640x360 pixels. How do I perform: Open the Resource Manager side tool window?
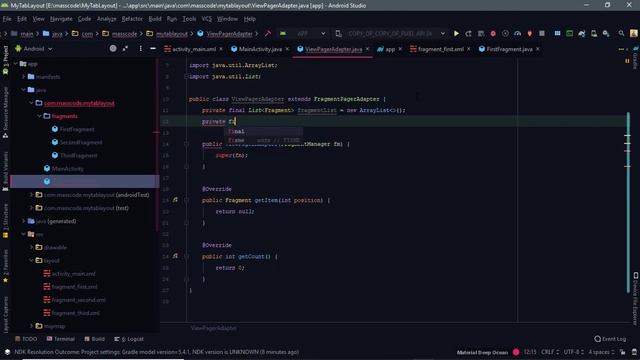coord(5,111)
